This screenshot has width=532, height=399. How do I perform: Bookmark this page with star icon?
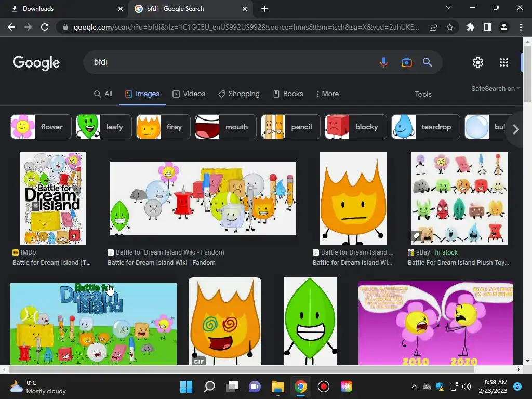pyautogui.click(x=450, y=27)
